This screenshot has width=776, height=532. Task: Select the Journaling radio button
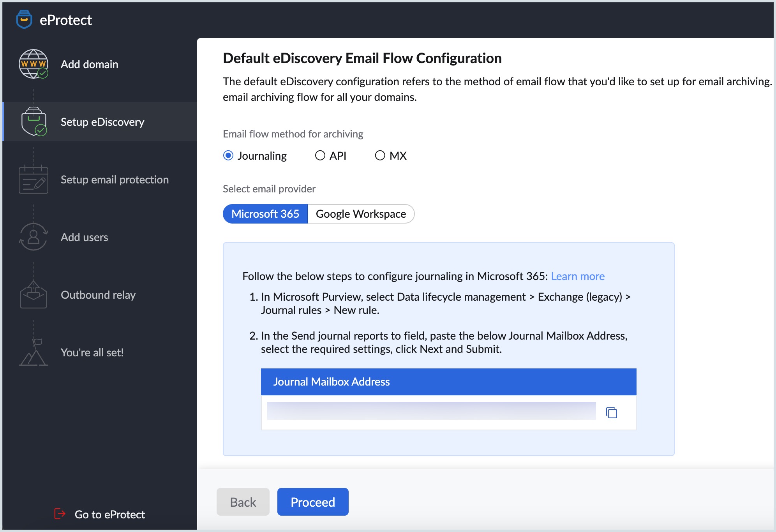pyautogui.click(x=228, y=156)
